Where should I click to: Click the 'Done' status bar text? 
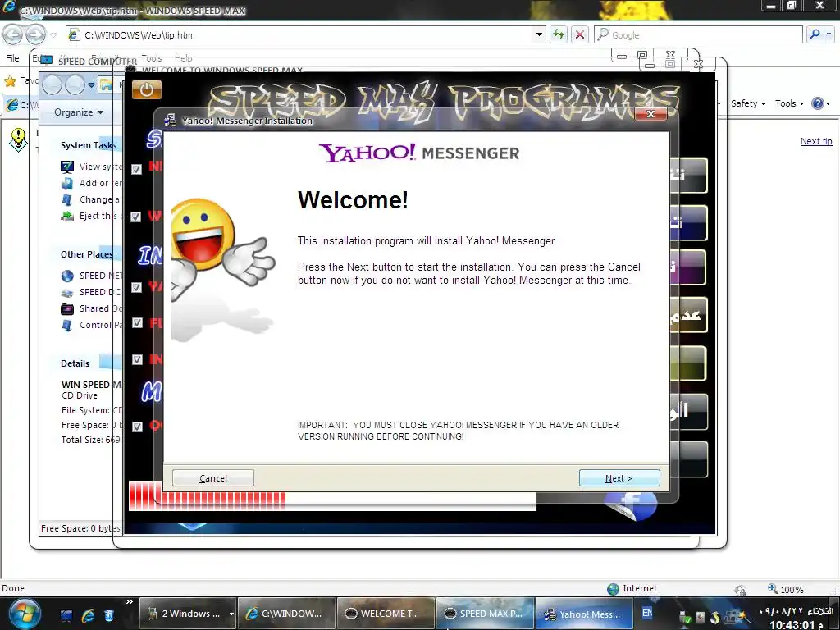pos(13,588)
